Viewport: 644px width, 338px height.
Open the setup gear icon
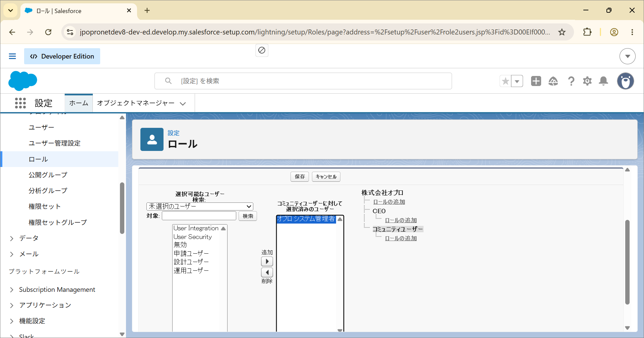[x=587, y=81]
